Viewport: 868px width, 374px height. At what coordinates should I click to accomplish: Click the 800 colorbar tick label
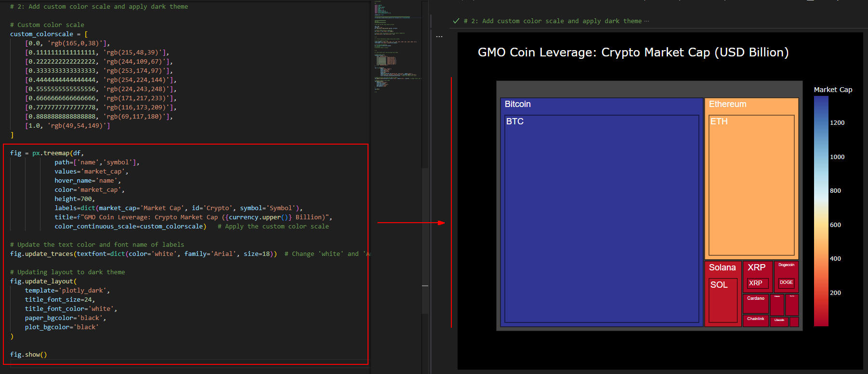[835, 191]
